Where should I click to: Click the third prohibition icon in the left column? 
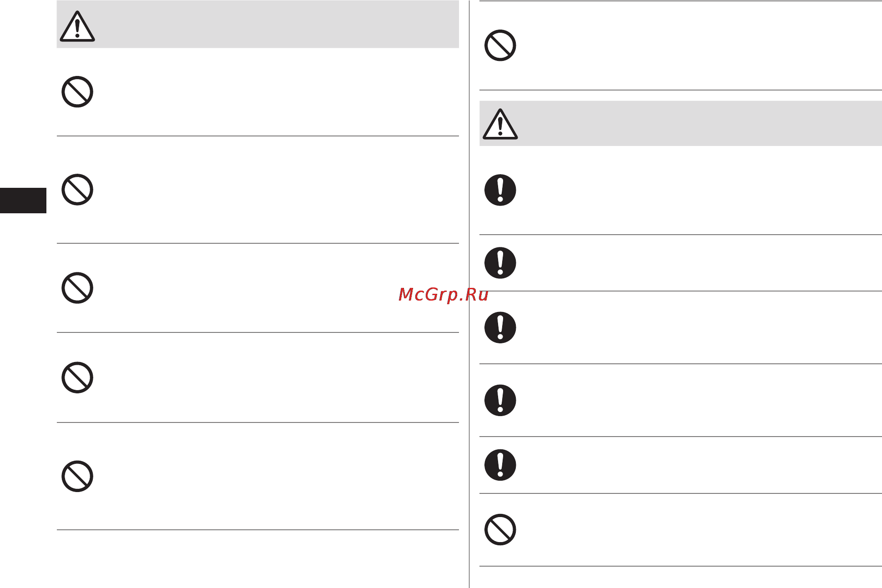click(77, 288)
